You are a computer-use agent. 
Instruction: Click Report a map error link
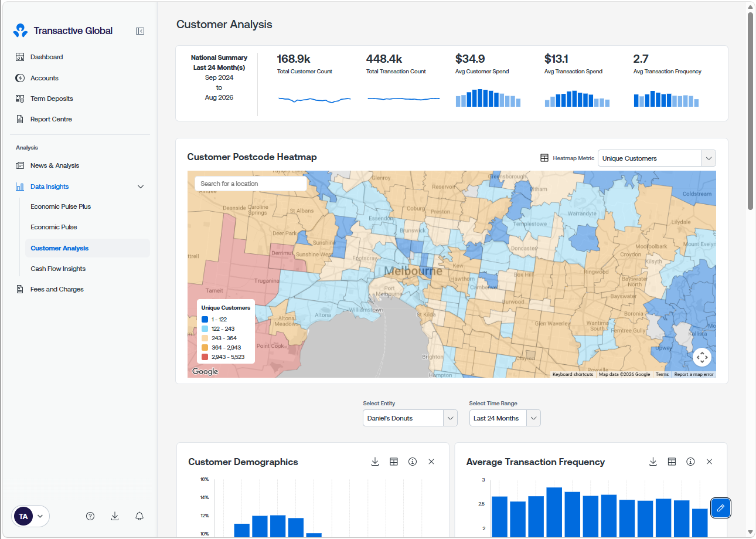(694, 374)
